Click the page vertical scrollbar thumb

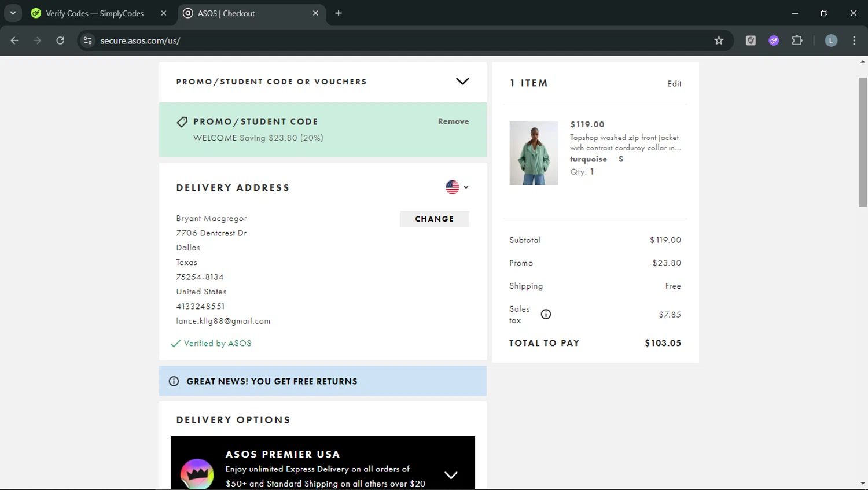pyautogui.click(x=863, y=142)
